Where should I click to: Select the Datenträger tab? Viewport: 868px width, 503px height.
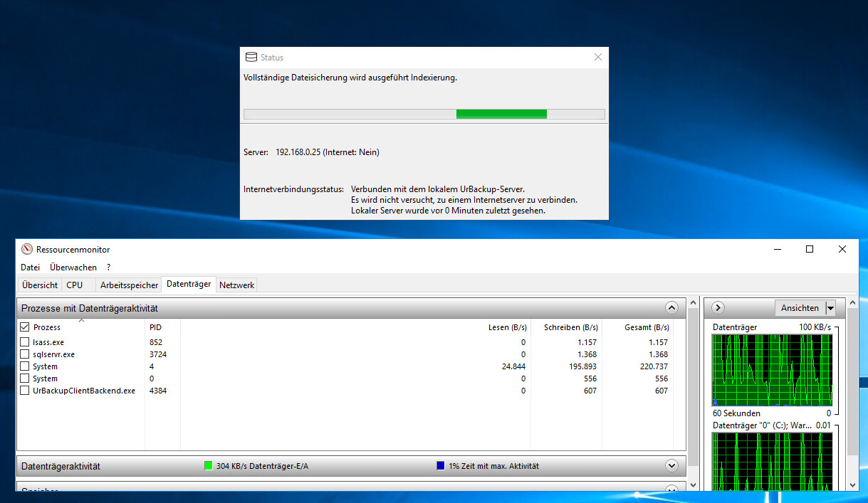(189, 284)
